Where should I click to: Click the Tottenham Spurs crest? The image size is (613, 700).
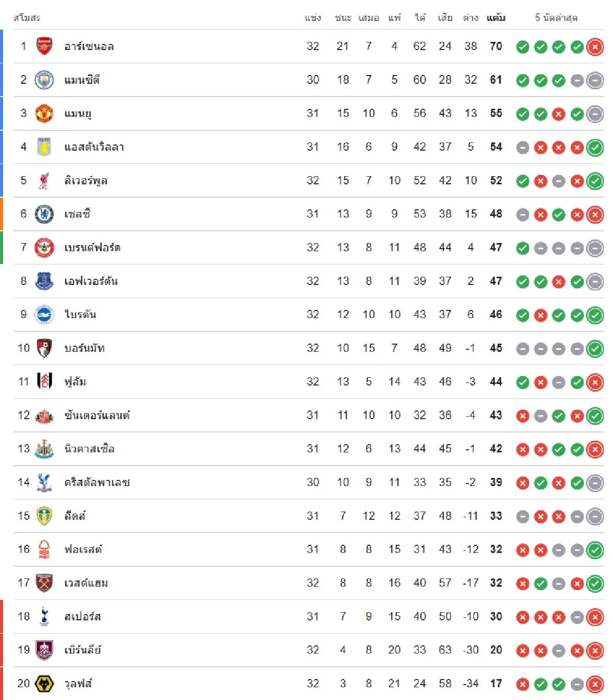pos(44,617)
